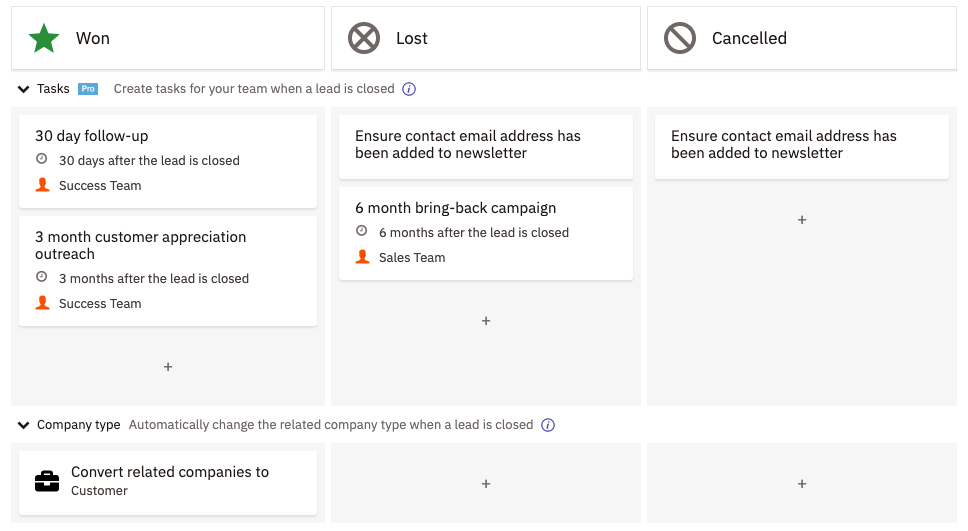The width and height of the screenshot is (968, 531).
Task: Click the circled X Lost icon
Action: coord(364,38)
